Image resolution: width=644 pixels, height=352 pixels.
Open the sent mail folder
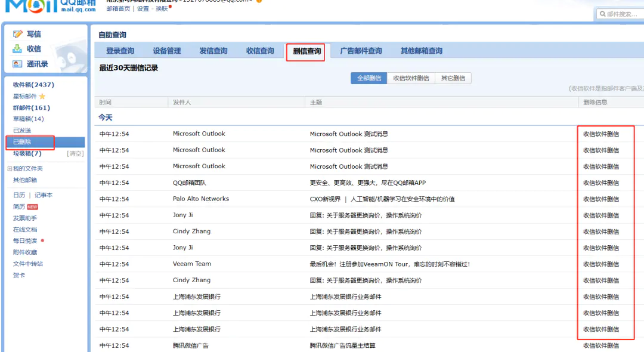point(22,130)
